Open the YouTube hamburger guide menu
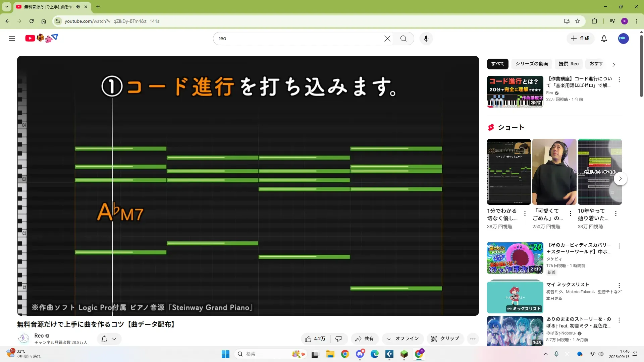 [12, 39]
